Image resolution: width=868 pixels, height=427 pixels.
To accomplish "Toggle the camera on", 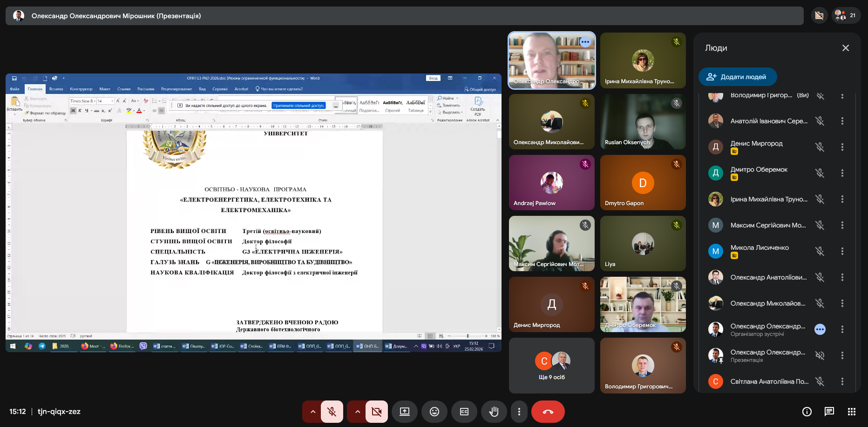I will pos(377,412).
